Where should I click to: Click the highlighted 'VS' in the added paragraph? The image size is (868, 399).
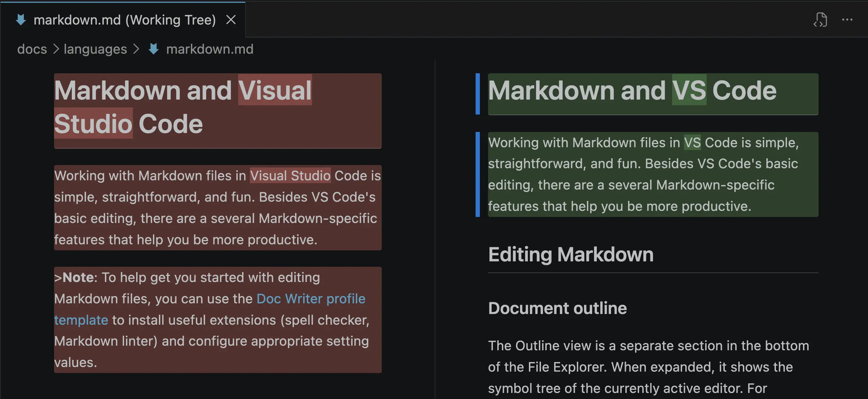[x=692, y=143]
